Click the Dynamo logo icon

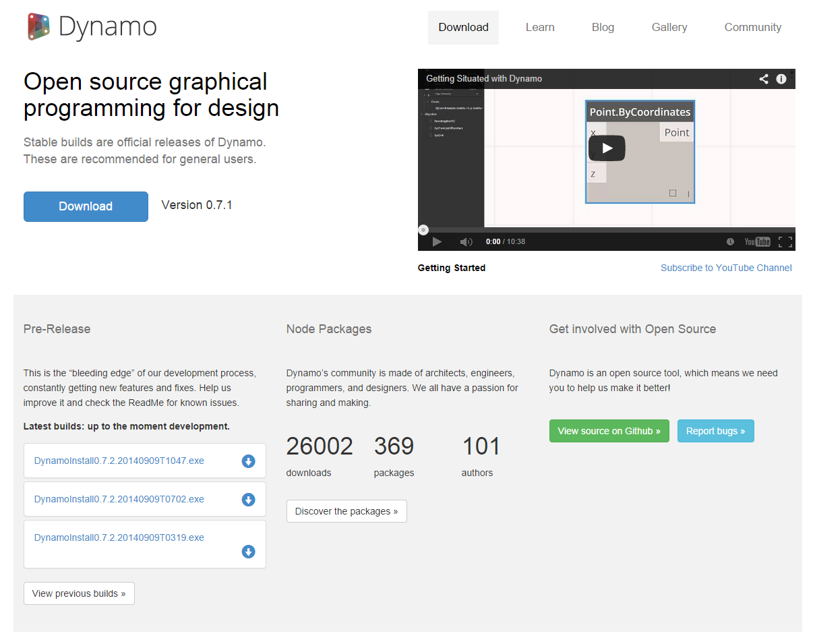(x=39, y=27)
